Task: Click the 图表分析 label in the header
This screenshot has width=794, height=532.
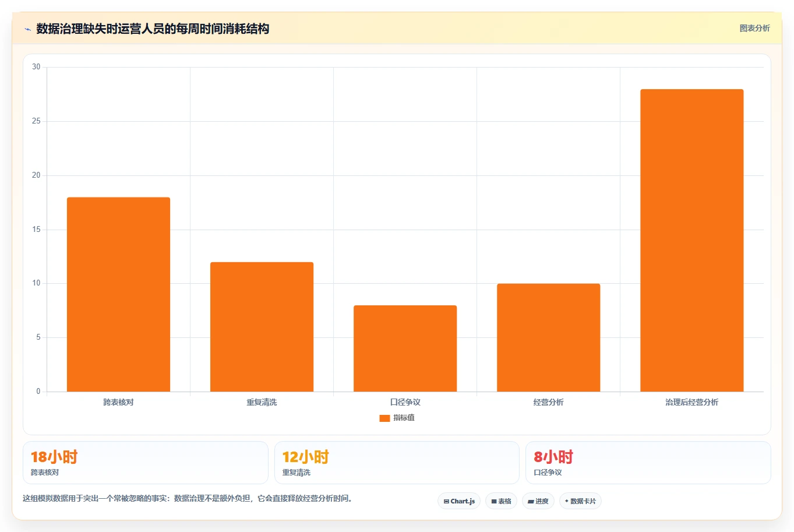Action: pos(754,28)
